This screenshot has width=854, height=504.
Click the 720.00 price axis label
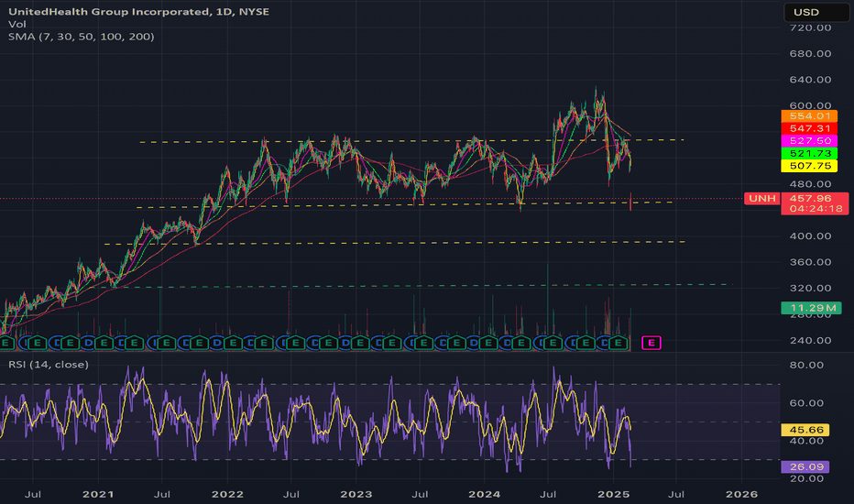[x=810, y=27]
